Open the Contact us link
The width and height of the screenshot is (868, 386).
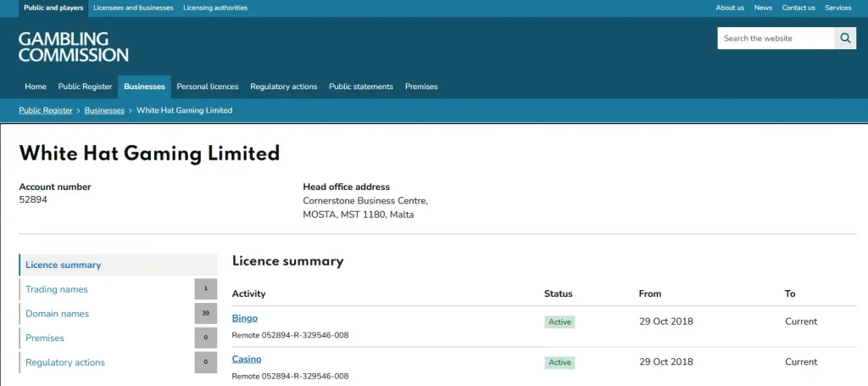pos(798,8)
